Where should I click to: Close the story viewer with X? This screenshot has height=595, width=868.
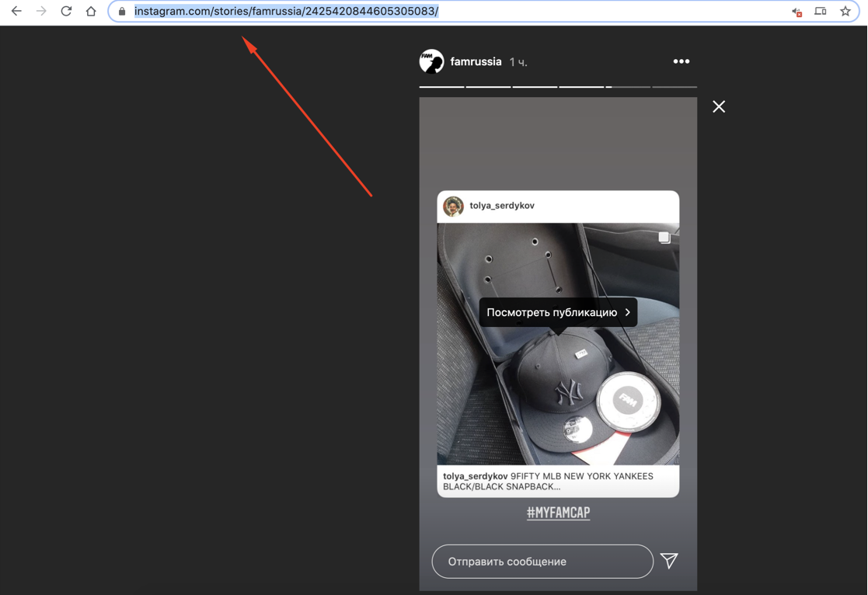click(719, 106)
